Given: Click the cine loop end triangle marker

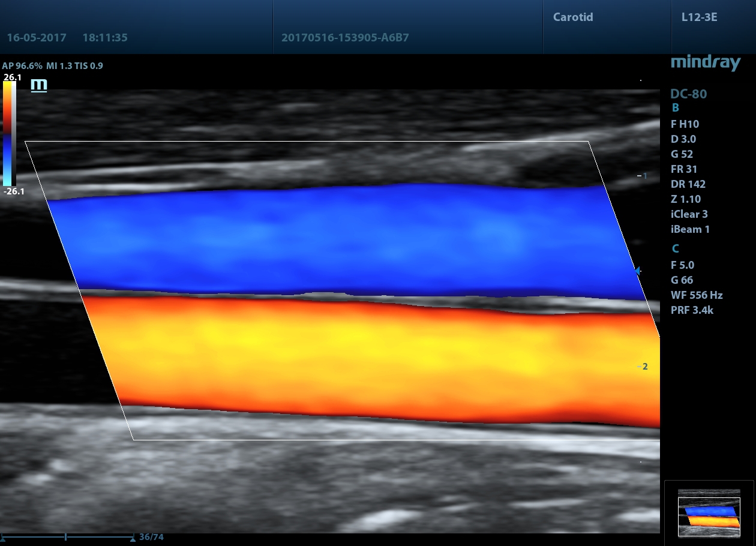Looking at the screenshot, I should [x=132, y=539].
